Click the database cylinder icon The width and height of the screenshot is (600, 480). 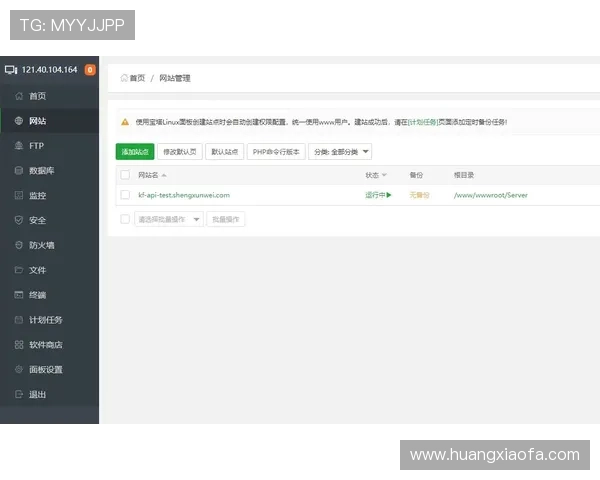pos(19,171)
